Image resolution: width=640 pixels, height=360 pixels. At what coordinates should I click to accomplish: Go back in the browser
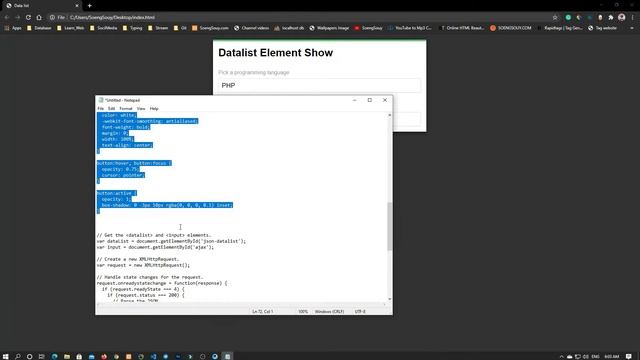tap(7, 18)
